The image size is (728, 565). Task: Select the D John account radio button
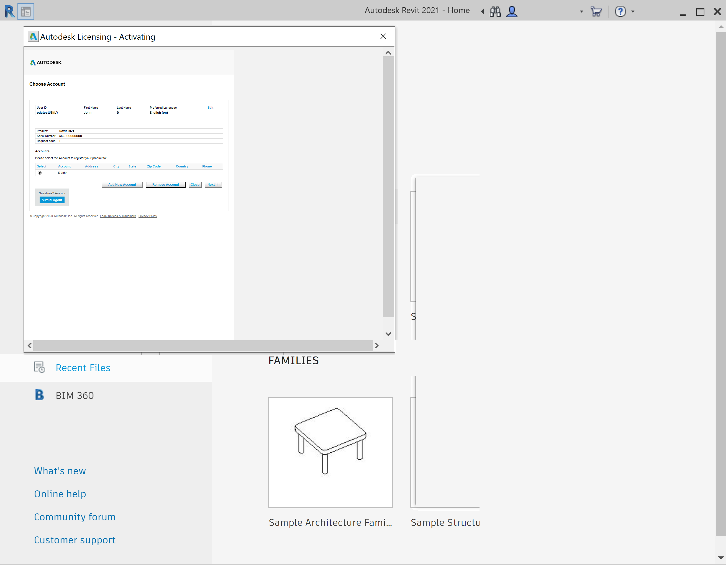(40, 173)
